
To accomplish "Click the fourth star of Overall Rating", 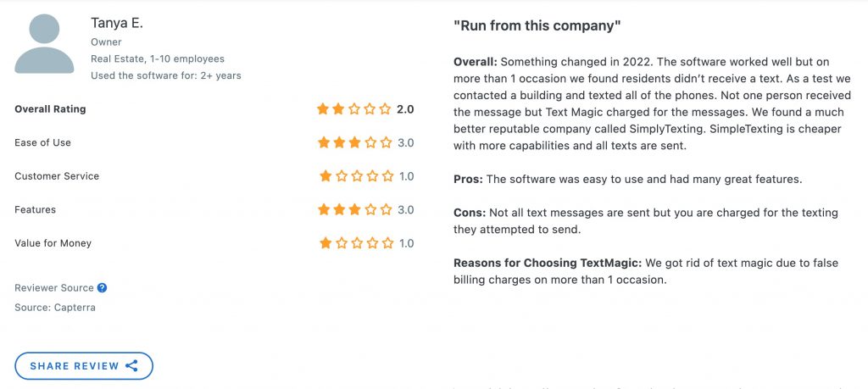I will pyautogui.click(x=370, y=109).
